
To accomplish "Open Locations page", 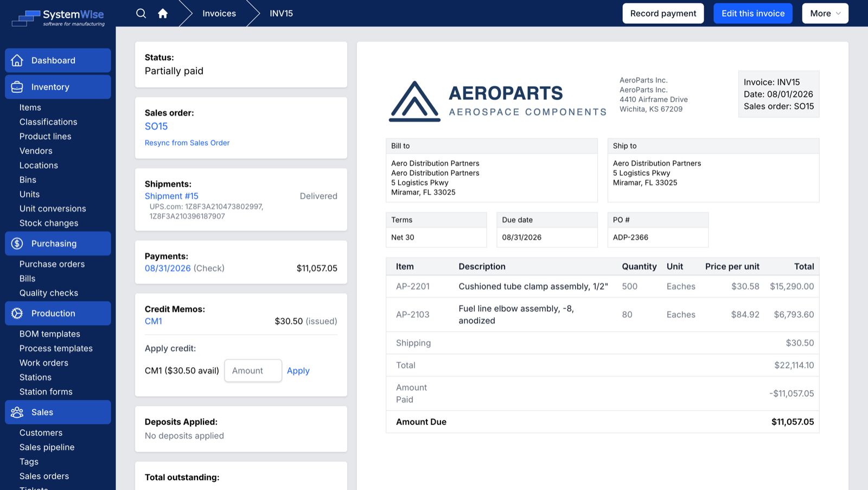I will pos(39,166).
